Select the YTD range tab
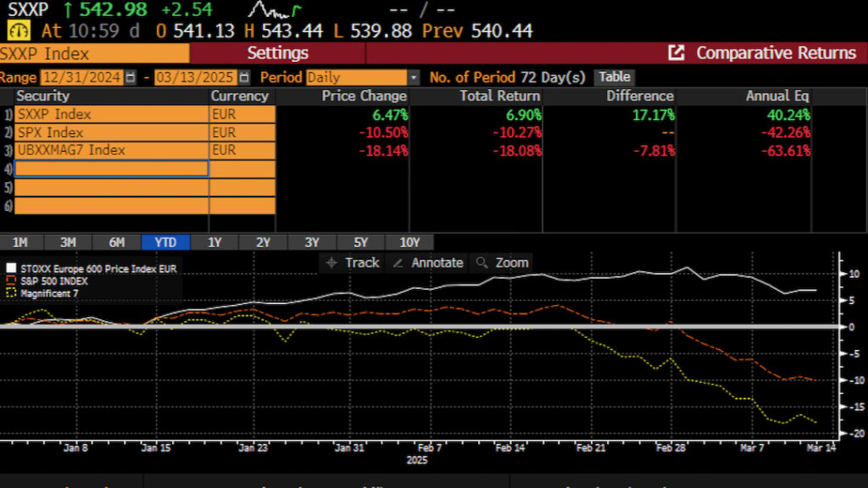Viewport: 868px width, 488px height. pos(165,242)
